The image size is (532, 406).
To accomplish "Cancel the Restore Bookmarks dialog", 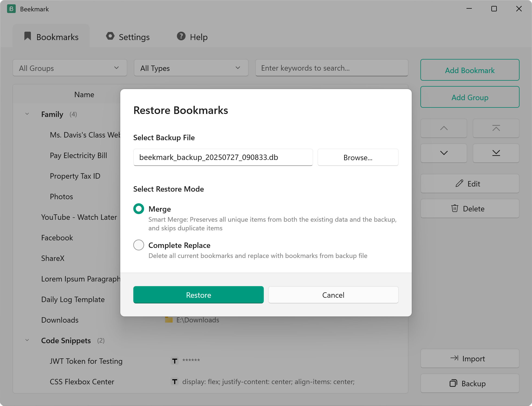I will [x=333, y=295].
